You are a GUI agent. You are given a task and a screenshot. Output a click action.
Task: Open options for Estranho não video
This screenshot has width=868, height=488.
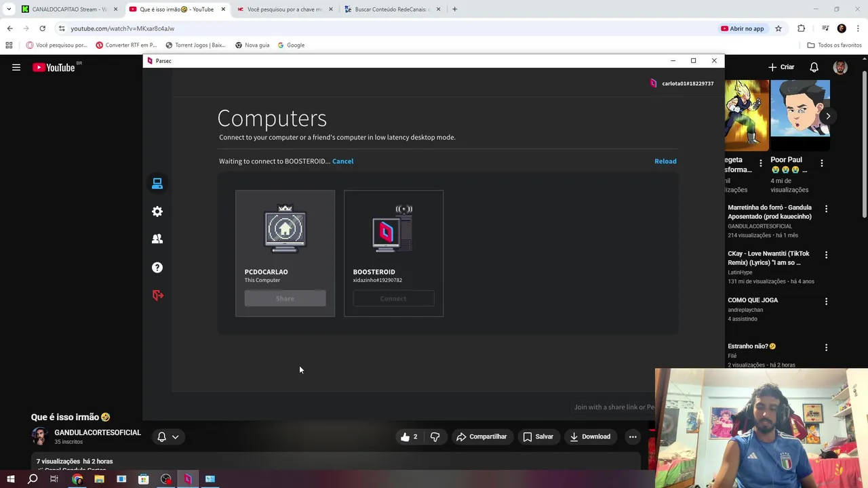tap(826, 347)
